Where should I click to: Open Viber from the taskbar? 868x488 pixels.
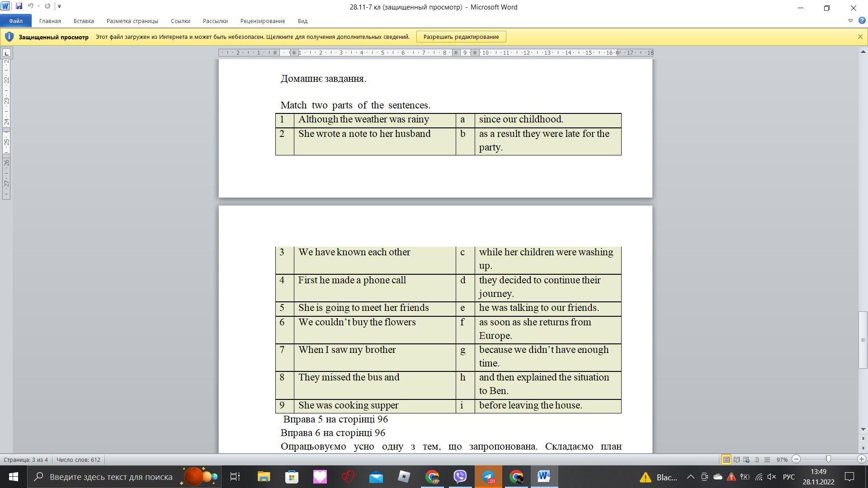tap(460, 477)
